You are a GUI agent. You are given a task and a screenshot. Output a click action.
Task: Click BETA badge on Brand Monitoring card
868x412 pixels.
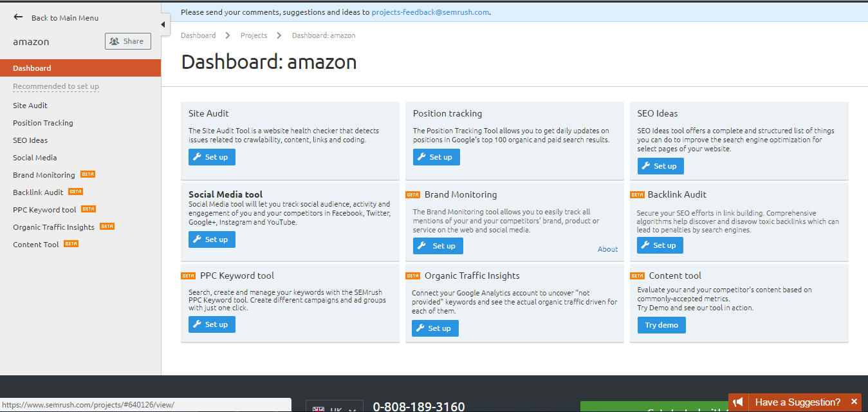(412, 194)
